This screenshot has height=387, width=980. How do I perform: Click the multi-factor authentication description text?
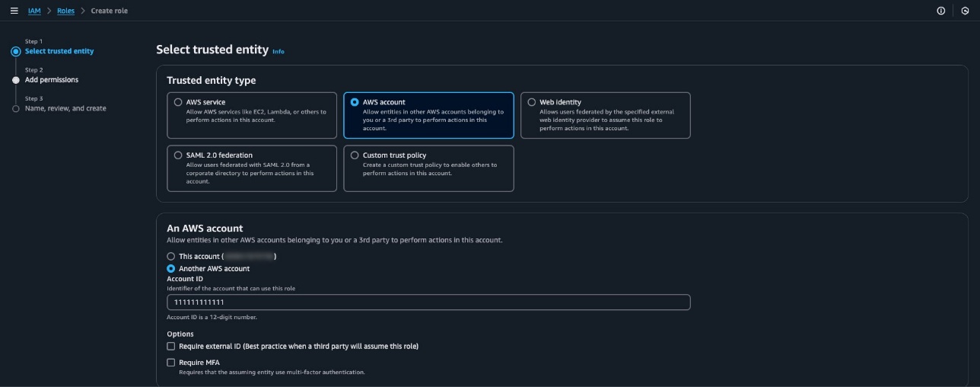pyautogui.click(x=272, y=373)
